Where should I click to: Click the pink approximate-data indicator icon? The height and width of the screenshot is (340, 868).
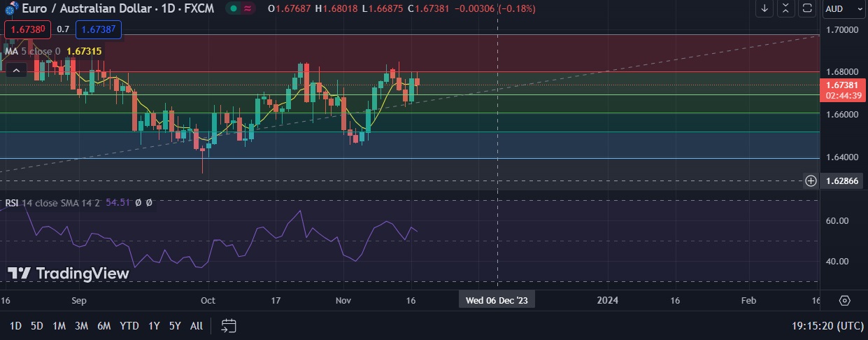pyautogui.click(x=249, y=8)
